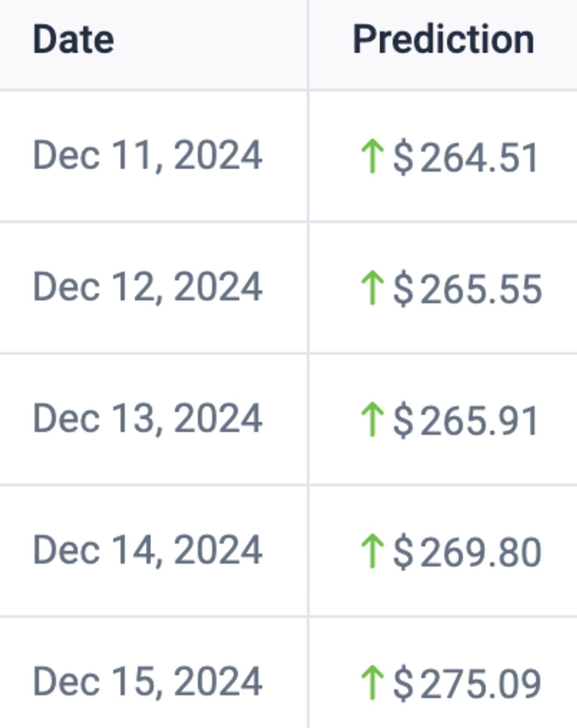Click the Dec 12, 2024 date cell

click(147, 287)
